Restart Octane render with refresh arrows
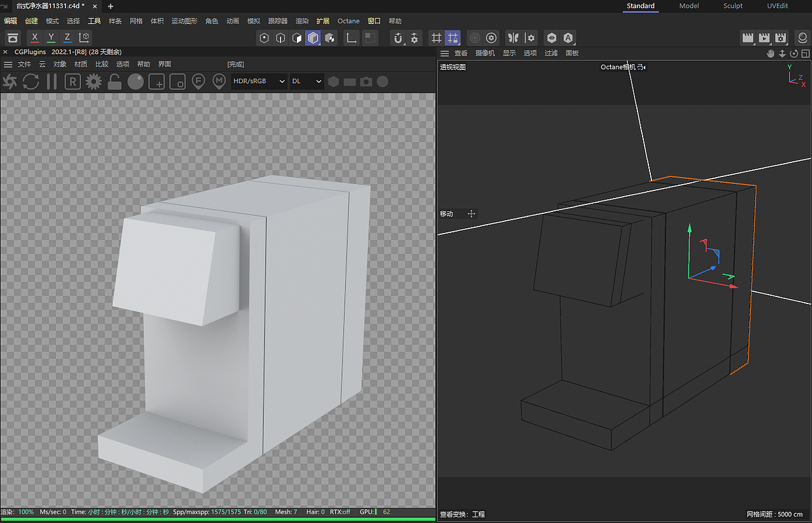The image size is (812, 523). (x=31, y=81)
